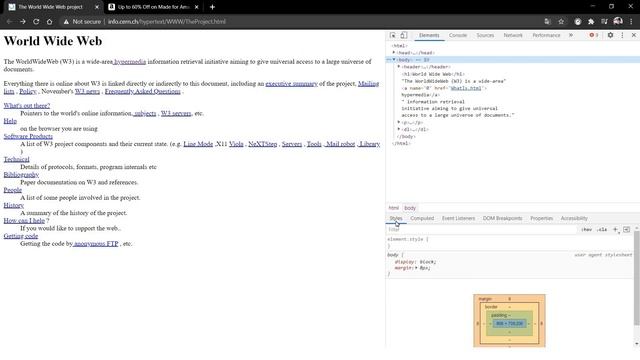
Task: Bookmark this page with the star
Action: [x=561, y=22]
